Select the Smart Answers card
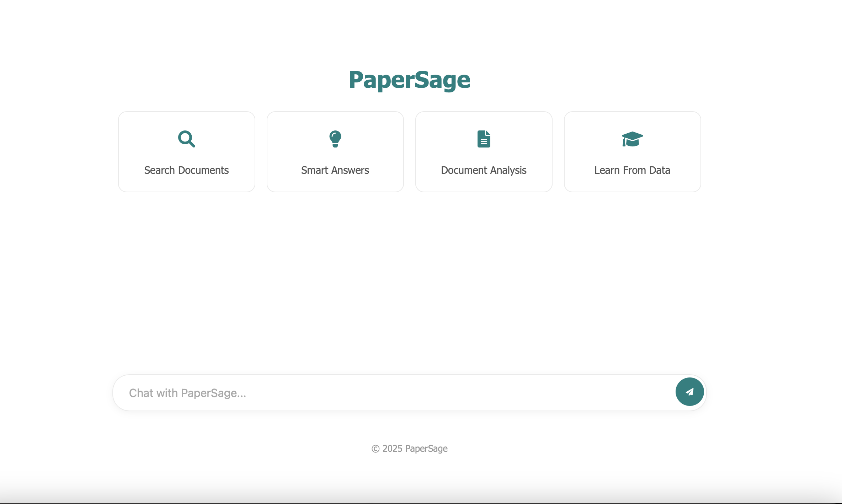Screen dimensions: 842x504 point(335,151)
